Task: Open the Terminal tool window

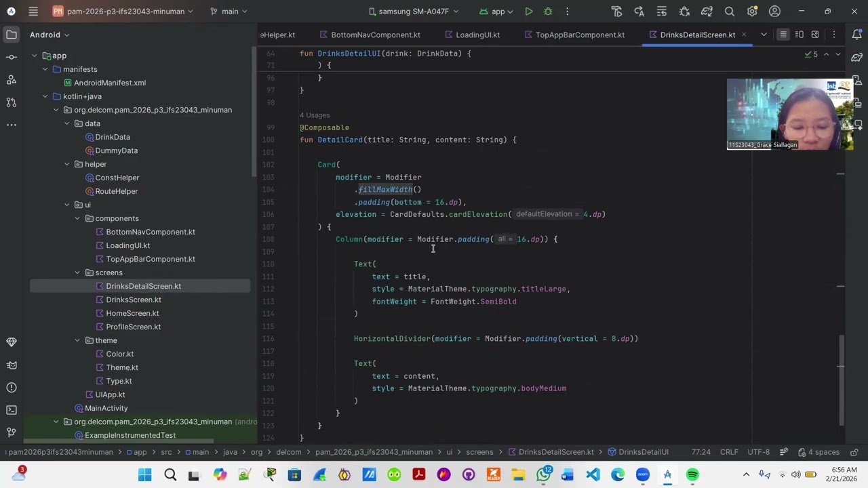Action: [x=12, y=410]
